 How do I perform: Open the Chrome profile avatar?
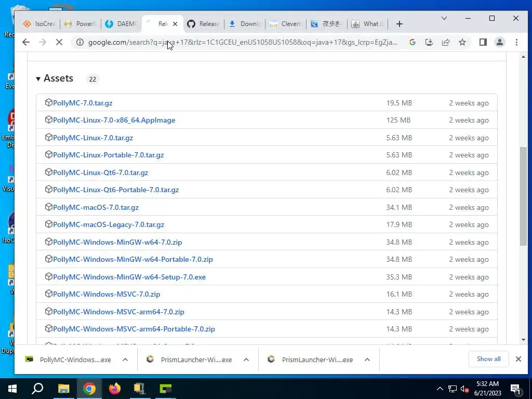[x=499, y=42]
